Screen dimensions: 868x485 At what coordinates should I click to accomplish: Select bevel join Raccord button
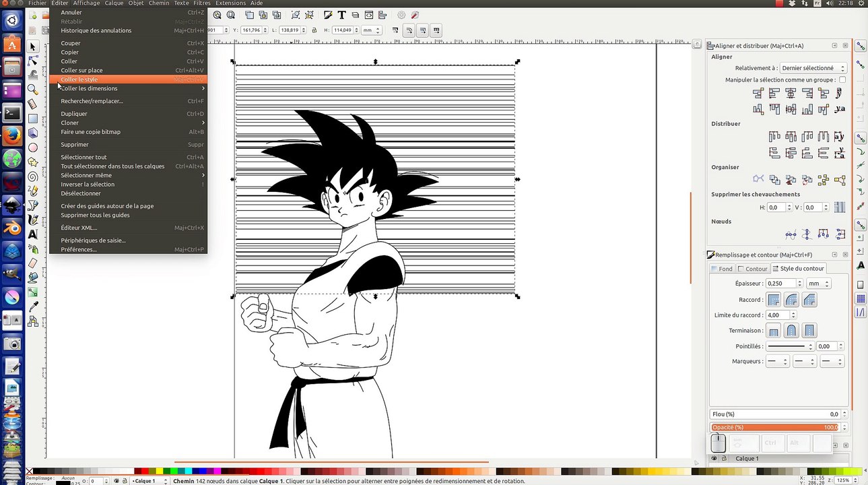(809, 300)
